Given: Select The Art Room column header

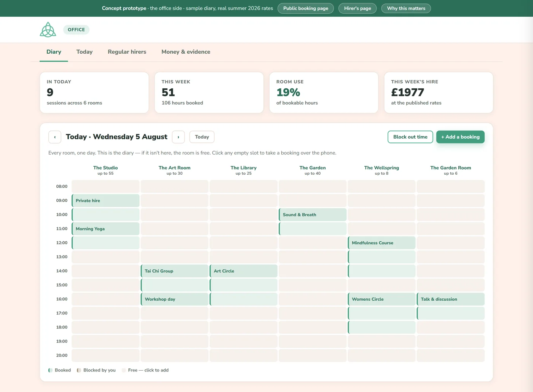Looking at the screenshot, I should point(174,170).
